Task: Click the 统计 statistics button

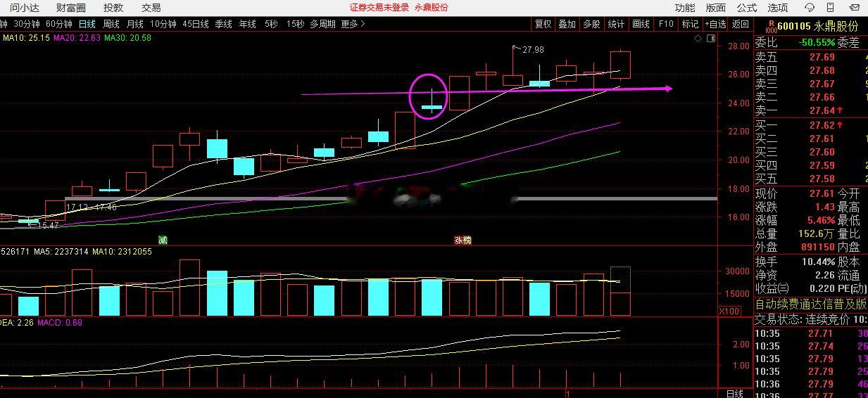Action: tap(616, 24)
